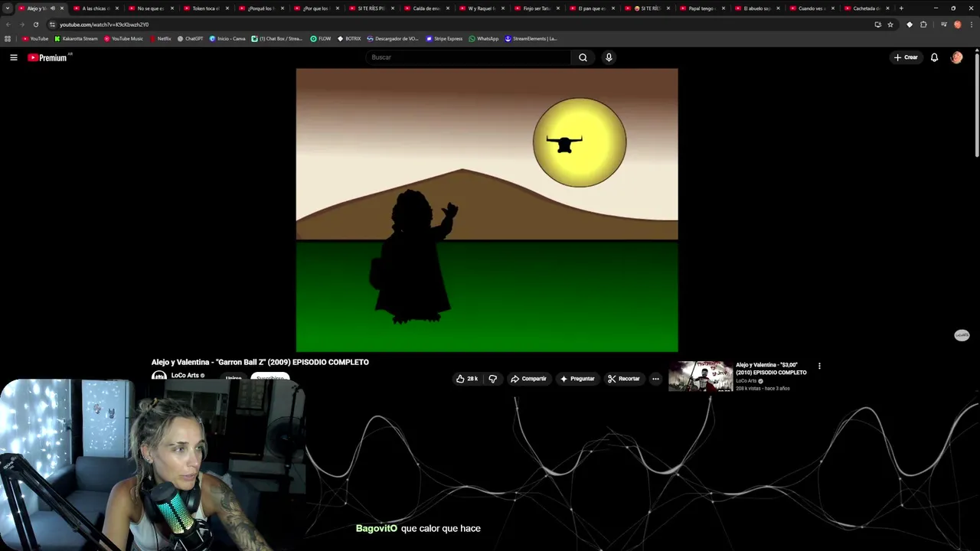Screen dimensions: 980x551
Task: Start voice search with microphone icon
Action: coord(609,57)
